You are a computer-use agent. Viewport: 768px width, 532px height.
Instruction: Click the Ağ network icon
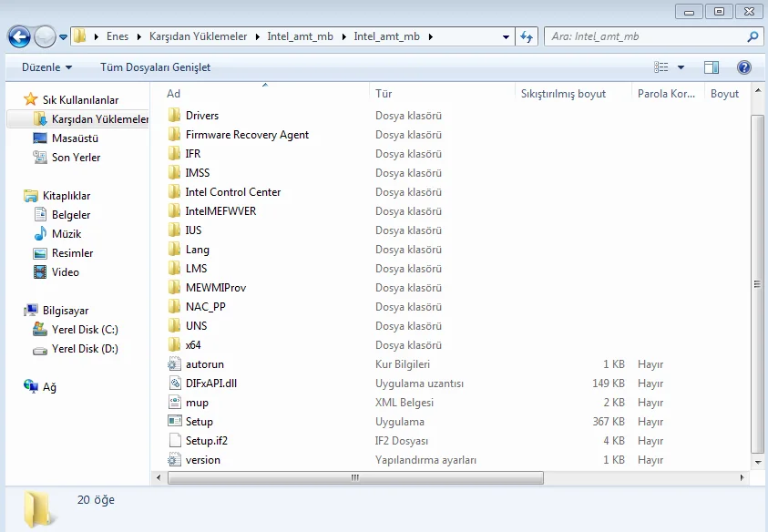click(30, 386)
